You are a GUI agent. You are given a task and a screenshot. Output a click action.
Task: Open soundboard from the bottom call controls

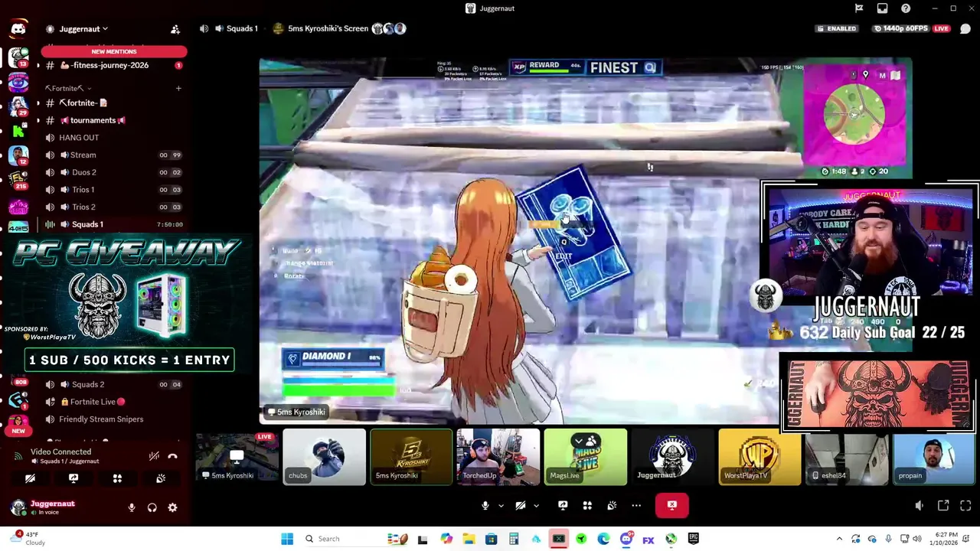coord(612,505)
